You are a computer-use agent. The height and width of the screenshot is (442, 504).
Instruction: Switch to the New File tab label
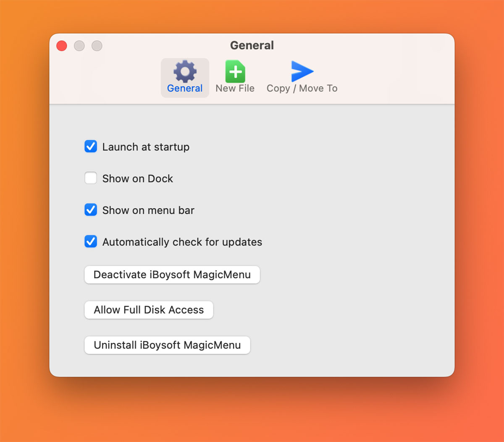(x=235, y=89)
